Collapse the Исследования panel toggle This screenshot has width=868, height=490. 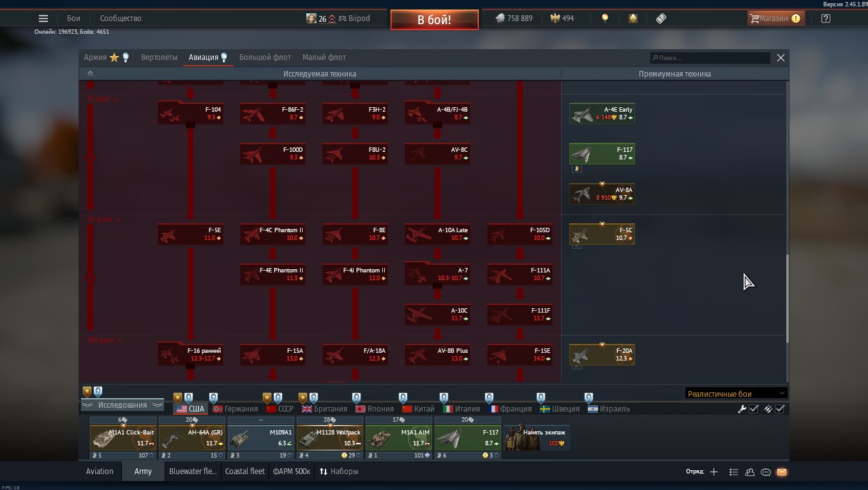click(x=122, y=405)
